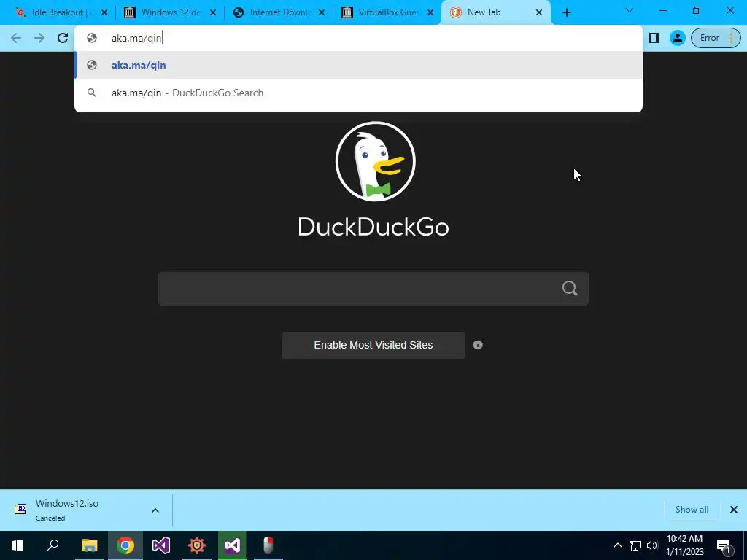Viewport: 747px width, 560px height.
Task: Click the Error update button
Action: click(716, 38)
